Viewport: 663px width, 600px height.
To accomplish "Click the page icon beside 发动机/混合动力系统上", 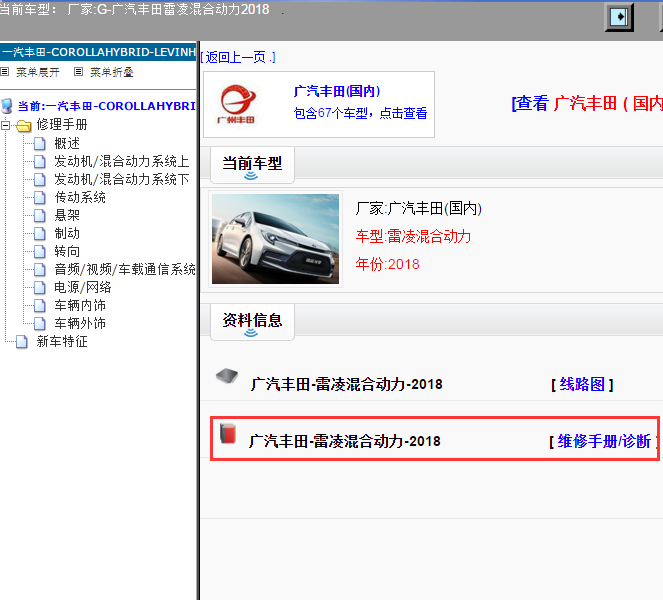I will (40, 162).
